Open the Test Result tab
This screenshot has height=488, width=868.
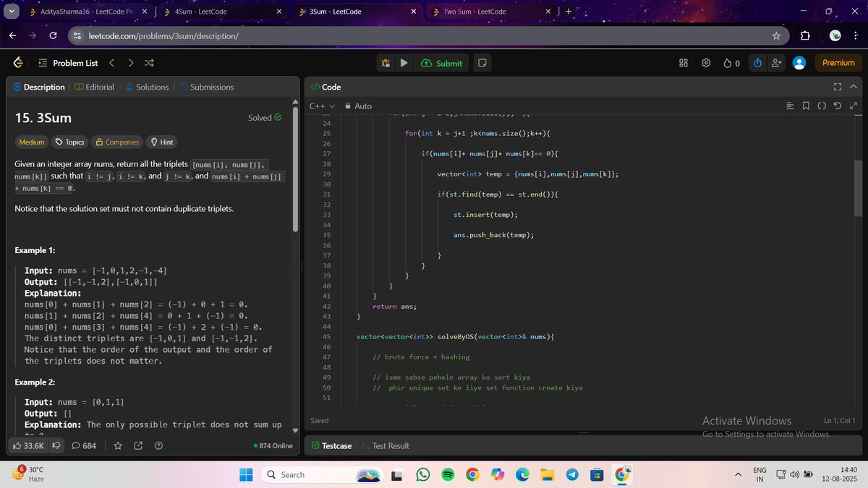(x=385, y=445)
